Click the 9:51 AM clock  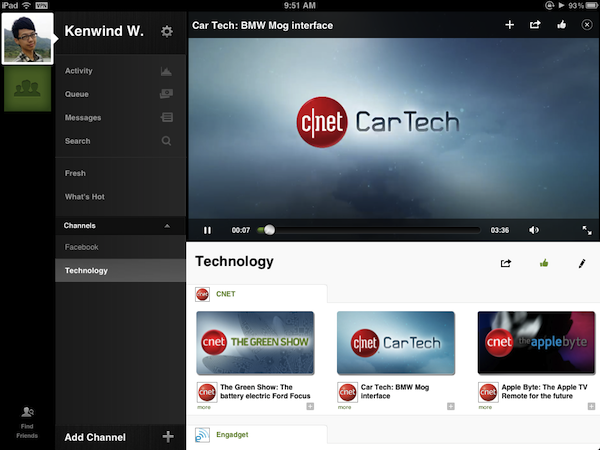click(300, 5)
